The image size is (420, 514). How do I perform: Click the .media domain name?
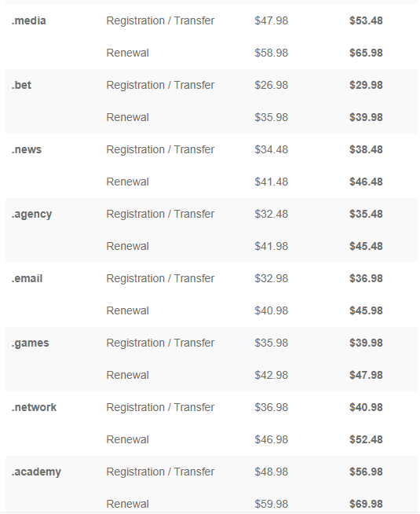[x=29, y=20]
